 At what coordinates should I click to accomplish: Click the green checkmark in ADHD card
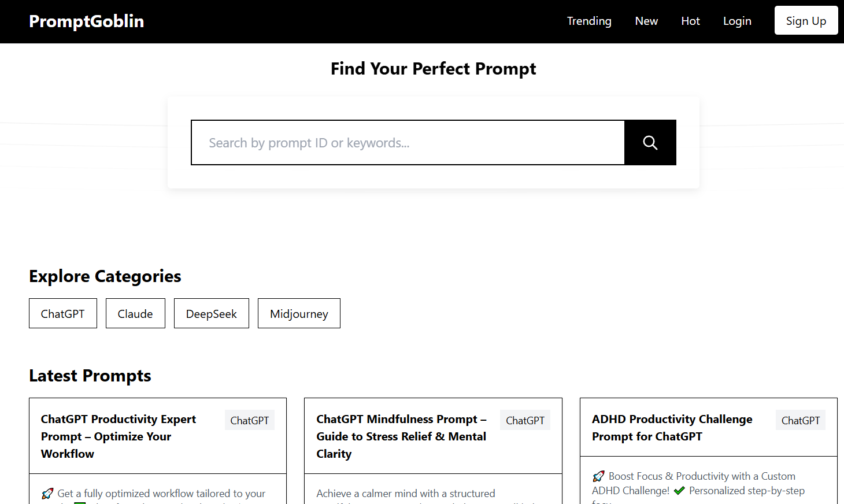coord(679,491)
